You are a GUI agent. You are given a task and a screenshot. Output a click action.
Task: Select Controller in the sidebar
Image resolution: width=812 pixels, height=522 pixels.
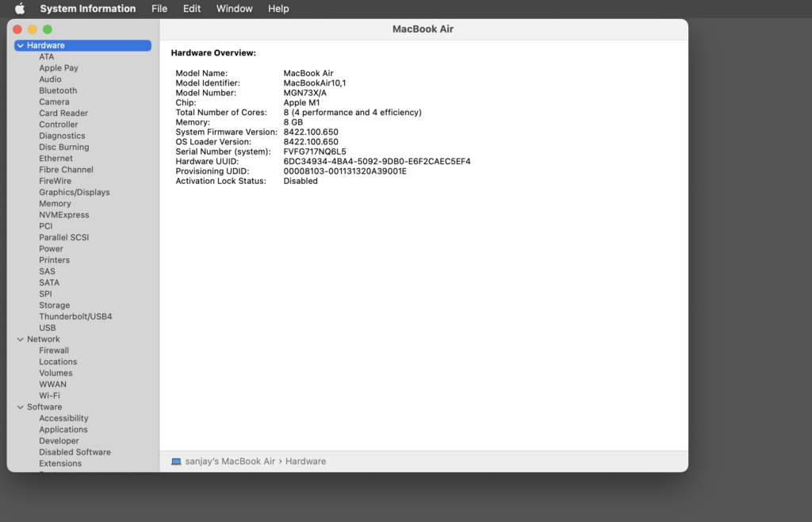pyautogui.click(x=59, y=125)
